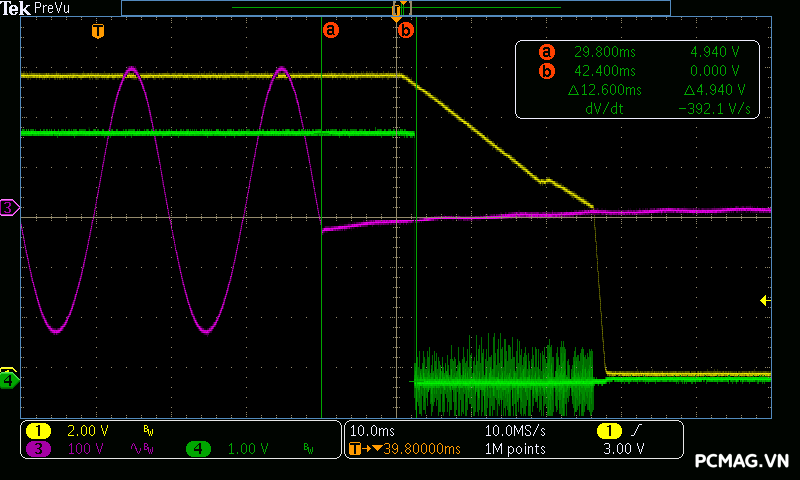Viewport: 800px width, 480px height.
Task: Click the 2.00 V channel 1 scale readout
Action: tap(86, 430)
